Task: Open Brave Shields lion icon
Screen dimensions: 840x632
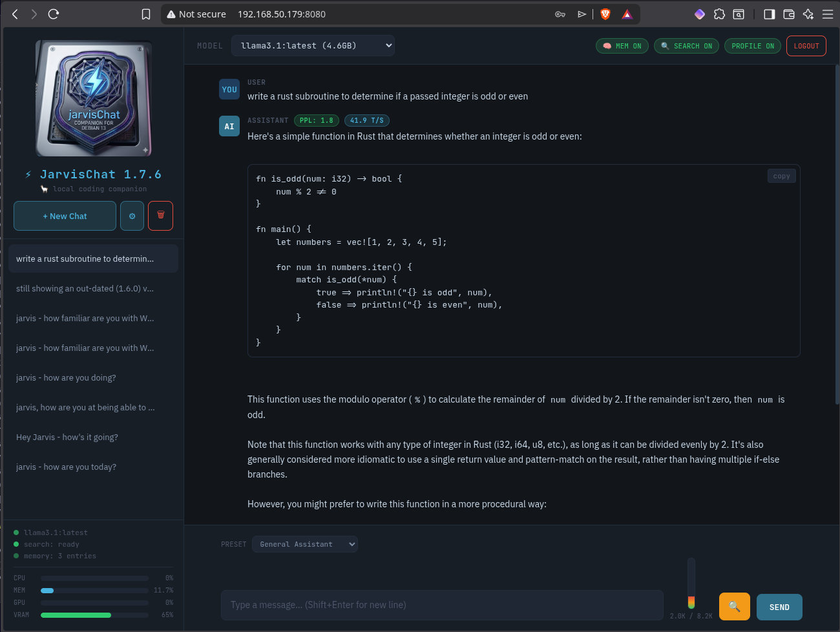Action: click(x=605, y=14)
